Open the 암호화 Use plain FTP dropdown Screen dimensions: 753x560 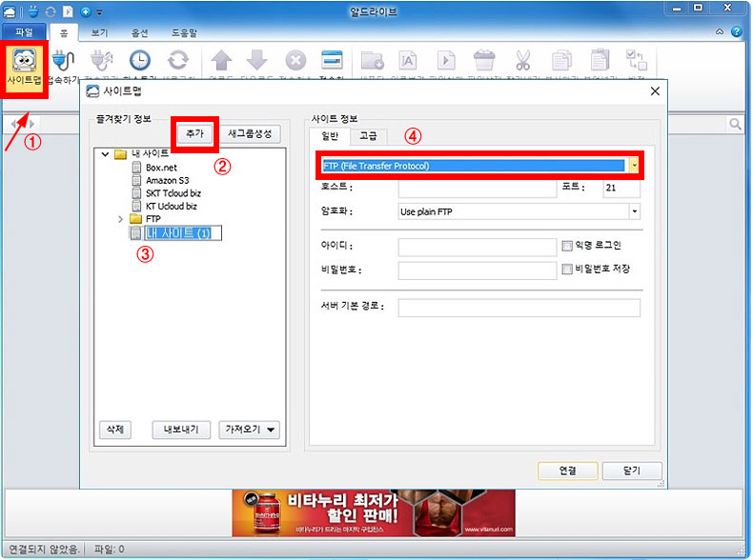pyautogui.click(x=635, y=211)
